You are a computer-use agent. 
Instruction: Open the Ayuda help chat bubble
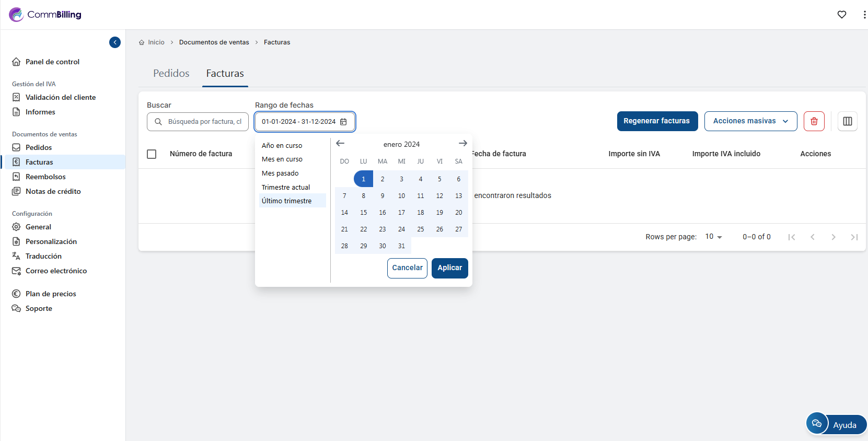[x=836, y=424]
